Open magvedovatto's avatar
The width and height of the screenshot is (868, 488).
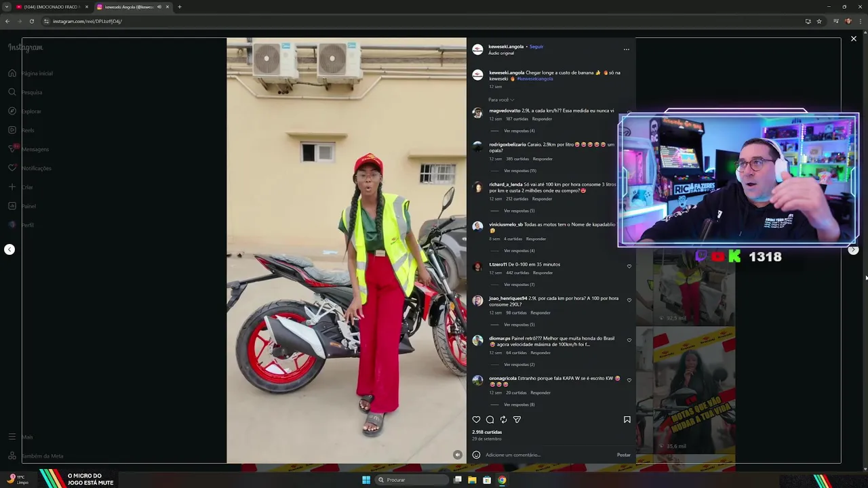pos(477,113)
